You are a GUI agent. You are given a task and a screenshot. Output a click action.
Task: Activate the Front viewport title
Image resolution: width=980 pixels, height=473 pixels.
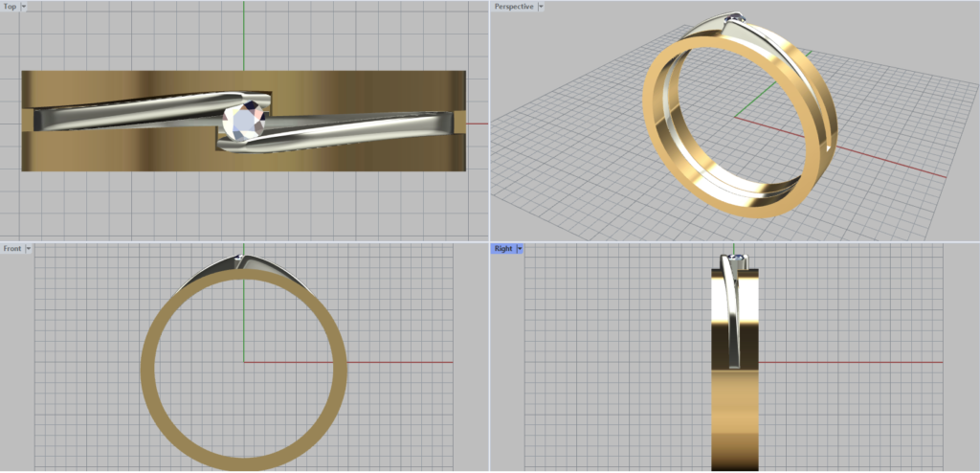[11, 249]
